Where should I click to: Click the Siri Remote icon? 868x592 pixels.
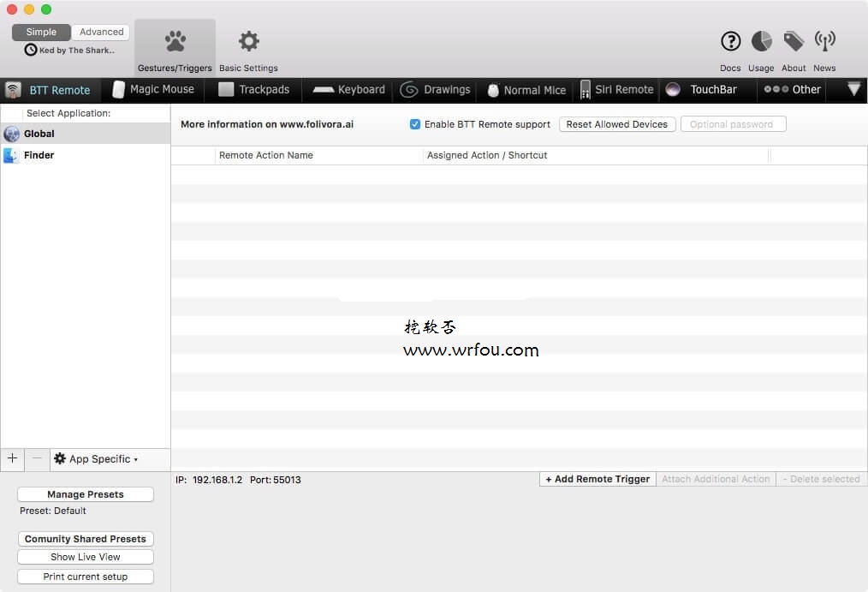point(586,90)
